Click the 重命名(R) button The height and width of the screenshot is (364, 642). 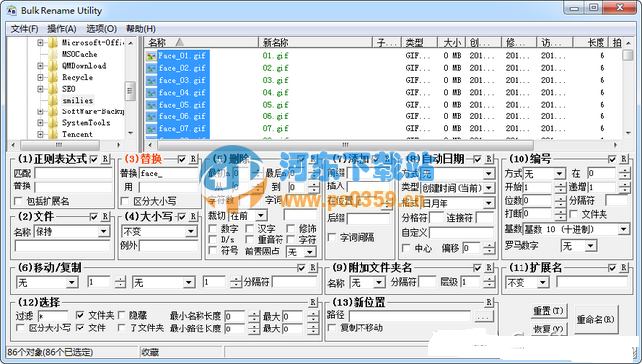(596, 319)
